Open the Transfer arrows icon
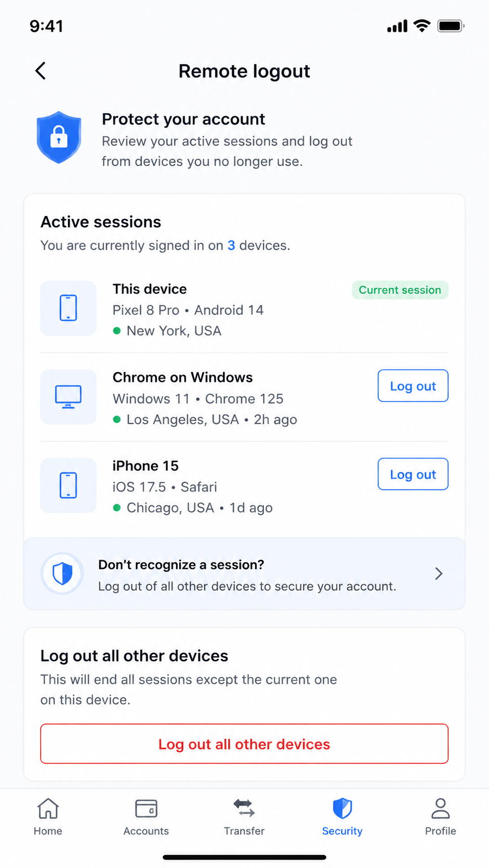489x868 pixels. (x=244, y=808)
